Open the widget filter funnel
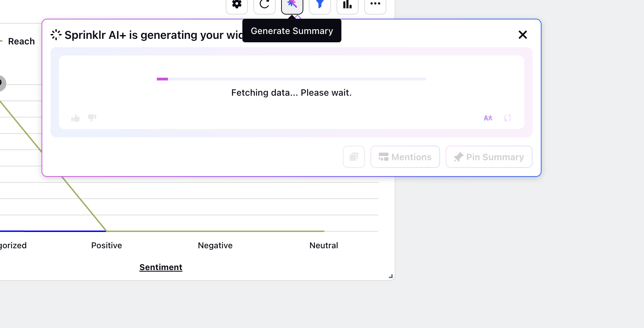644x328 pixels. coord(320,5)
